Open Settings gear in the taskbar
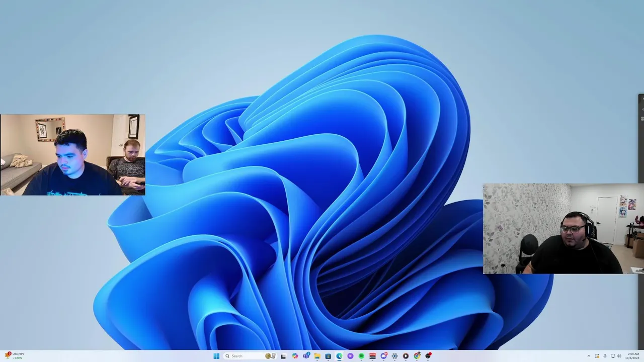Viewport: 644px width, 362px height. tap(394, 356)
